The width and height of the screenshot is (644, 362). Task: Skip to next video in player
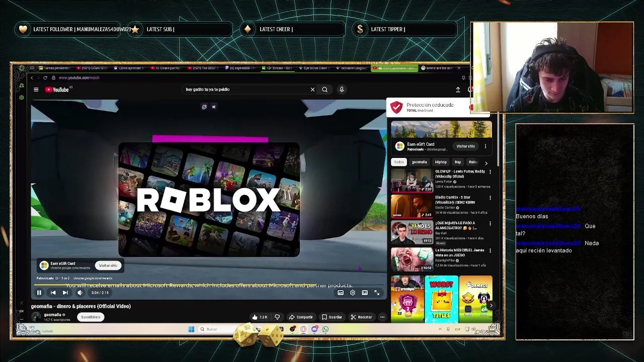coord(65,293)
